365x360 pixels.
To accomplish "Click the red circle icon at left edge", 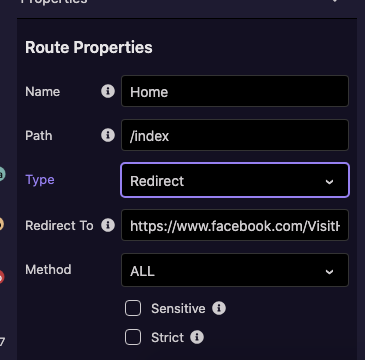I will pos(1,277).
